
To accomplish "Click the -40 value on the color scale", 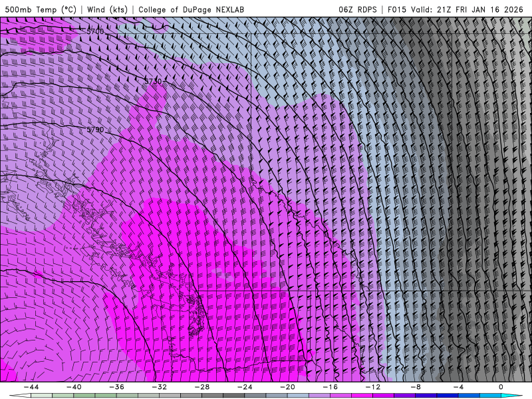I will coord(74,387).
